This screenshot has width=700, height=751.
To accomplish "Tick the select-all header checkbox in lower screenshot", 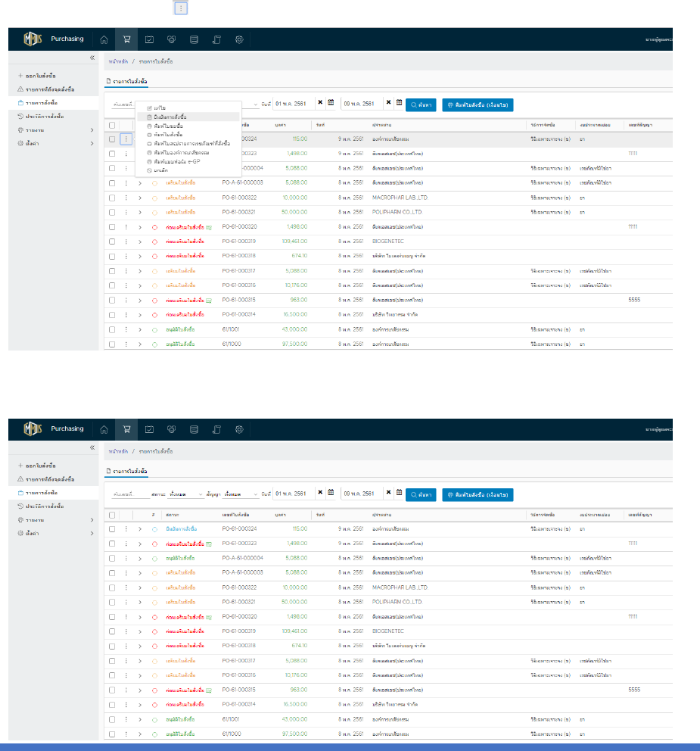I will (x=112, y=516).
